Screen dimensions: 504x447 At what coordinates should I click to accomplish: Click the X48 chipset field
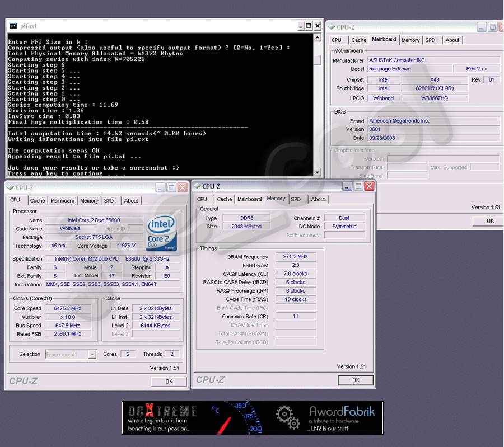(x=435, y=79)
